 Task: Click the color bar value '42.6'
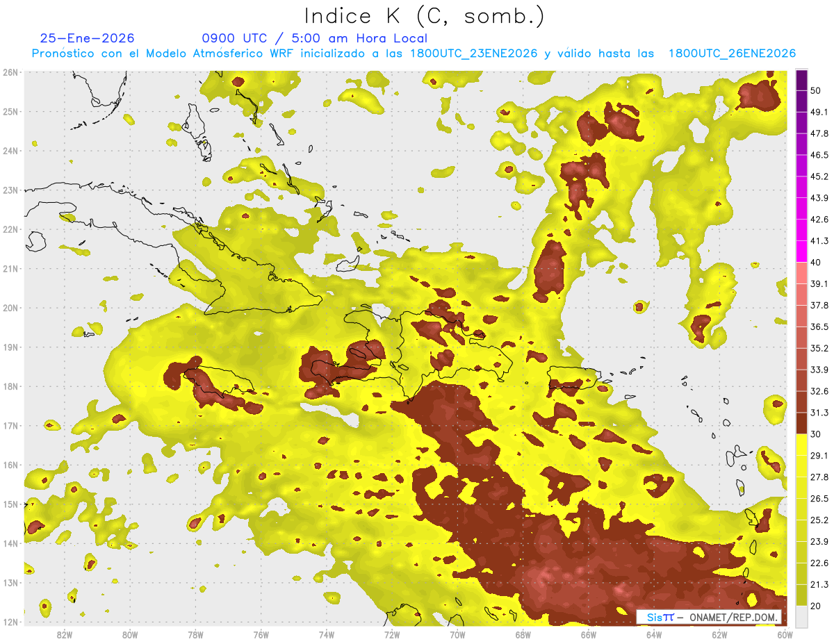click(819, 220)
